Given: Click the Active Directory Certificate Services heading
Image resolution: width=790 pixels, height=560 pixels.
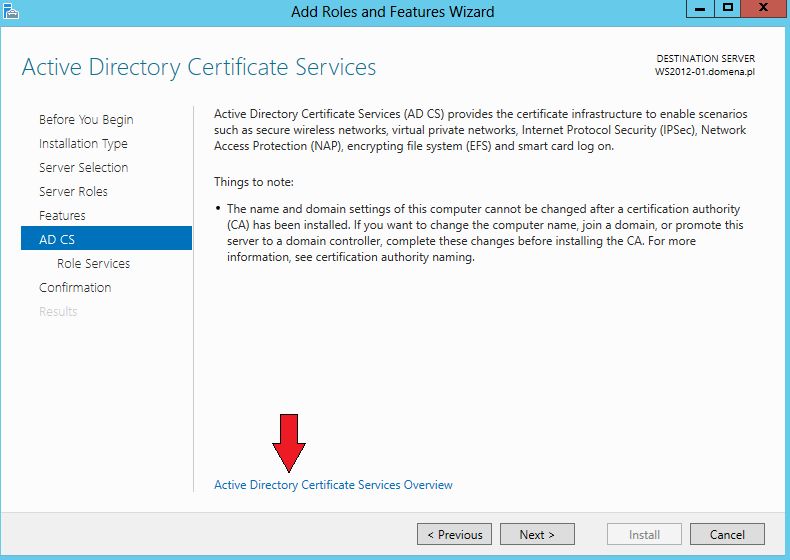Looking at the screenshot, I should click(199, 67).
